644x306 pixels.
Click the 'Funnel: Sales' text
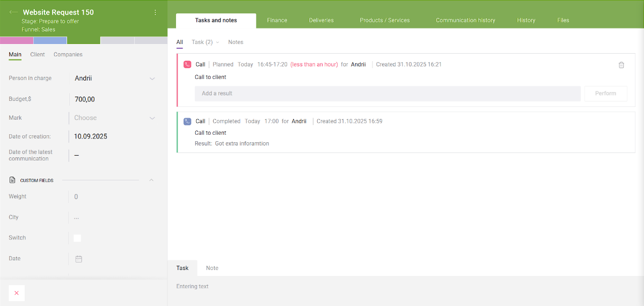39,30
